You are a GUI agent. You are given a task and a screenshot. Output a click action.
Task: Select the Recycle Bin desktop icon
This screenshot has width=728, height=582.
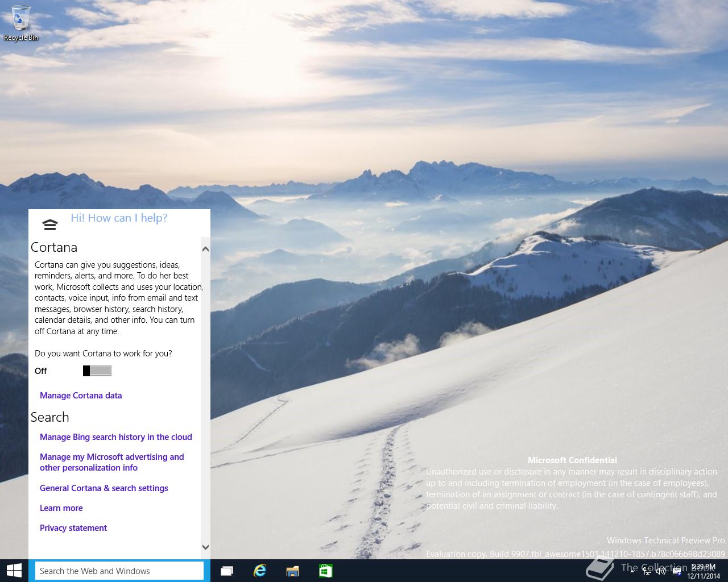21,23
